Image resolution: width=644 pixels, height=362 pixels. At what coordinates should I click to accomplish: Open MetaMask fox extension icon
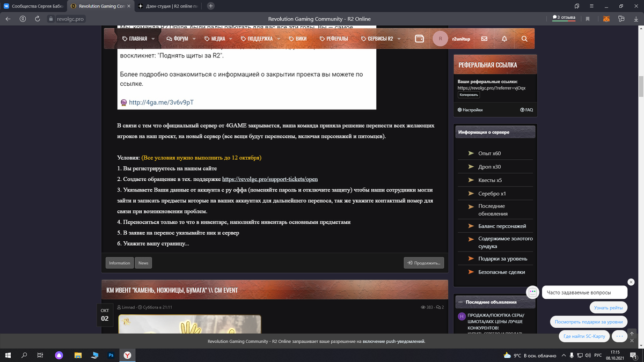(605, 18)
